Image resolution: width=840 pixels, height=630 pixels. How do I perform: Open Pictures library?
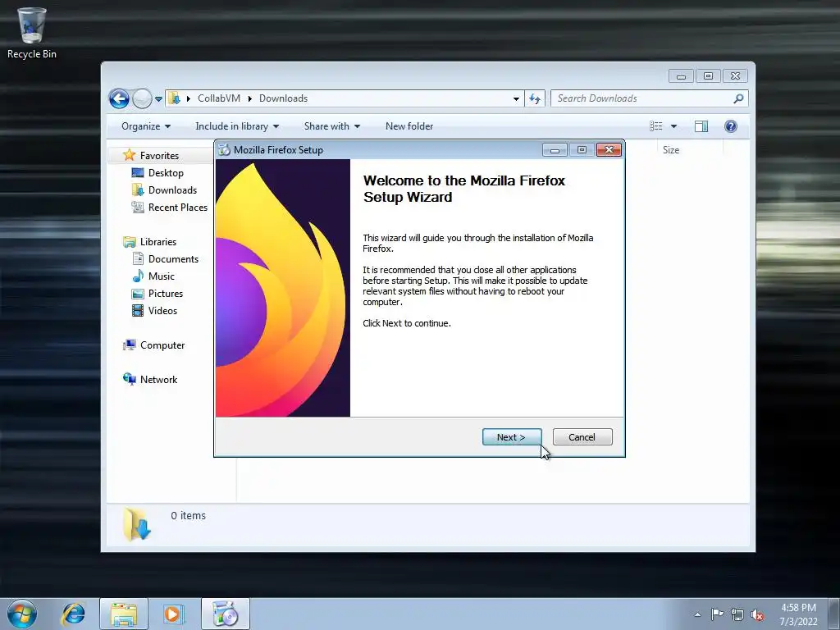165,294
